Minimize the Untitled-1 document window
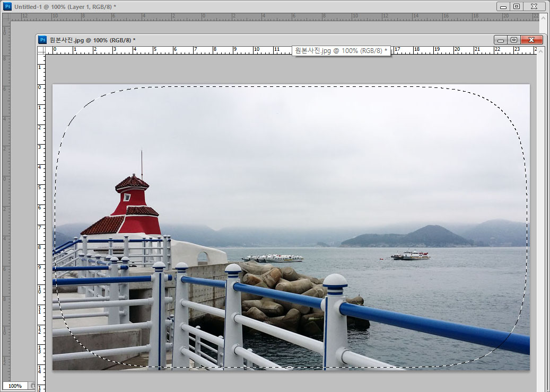The image size is (550, 392). [x=503, y=7]
